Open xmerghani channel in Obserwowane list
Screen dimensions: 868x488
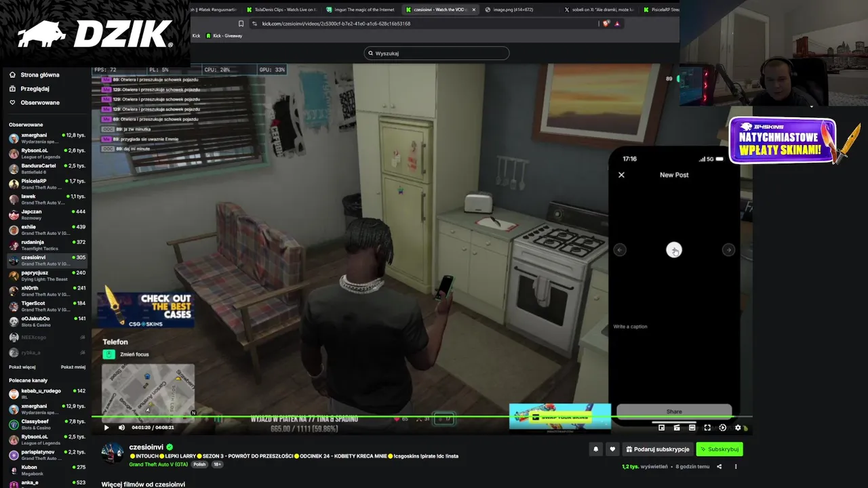coord(47,138)
